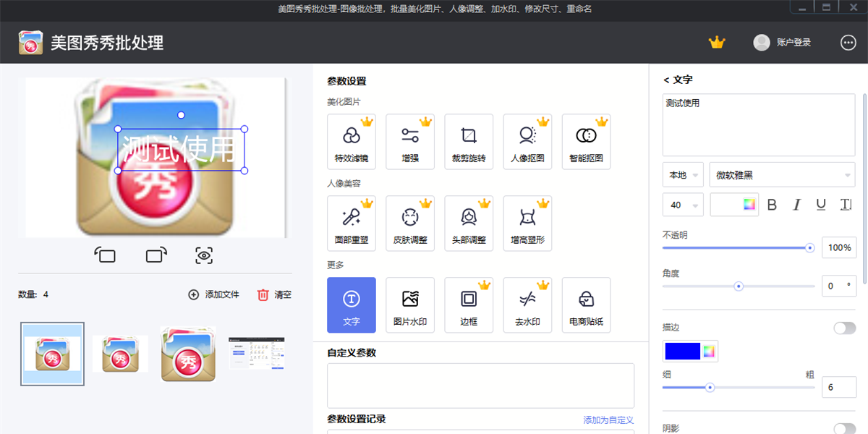868x434 pixels.
Task: Enable the 描边 stroke switch
Action: (x=844, y=328)
